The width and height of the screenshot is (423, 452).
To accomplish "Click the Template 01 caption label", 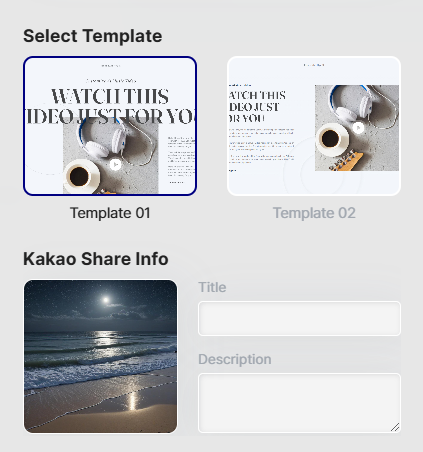I will pos(110,213).
